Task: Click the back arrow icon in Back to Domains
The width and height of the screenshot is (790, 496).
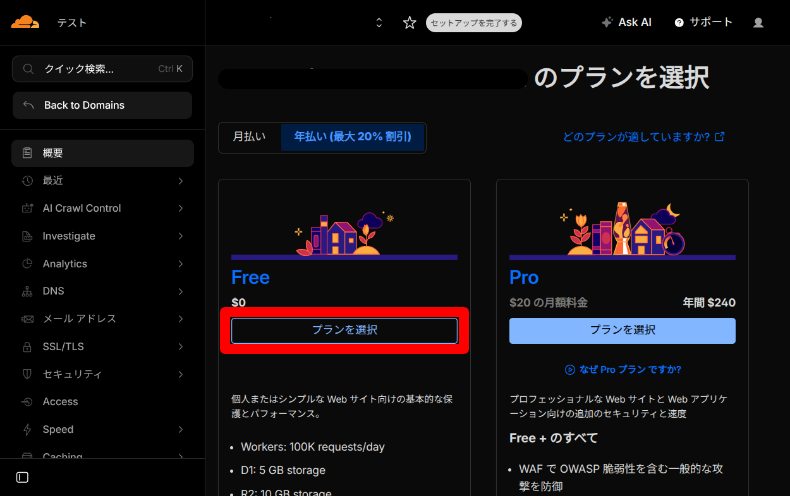Action: click(29, 105)
